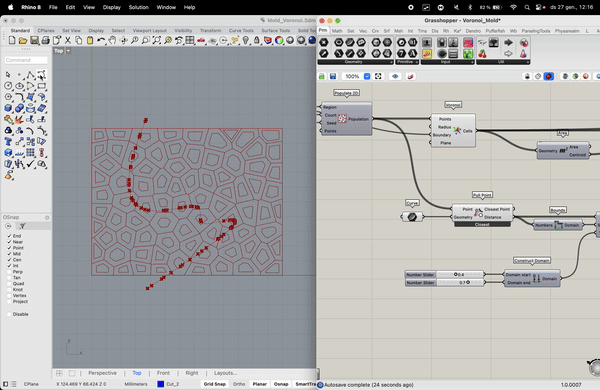Click the padlock Lock objects icon

point(257,40)
